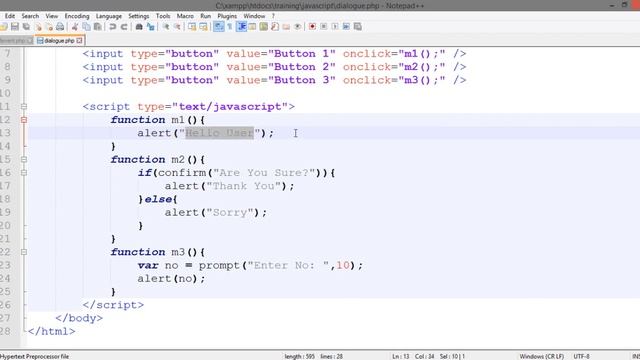
Task: Toggle file monitoring eye icon
Action: pyautogui.click(x=298, y=27)
